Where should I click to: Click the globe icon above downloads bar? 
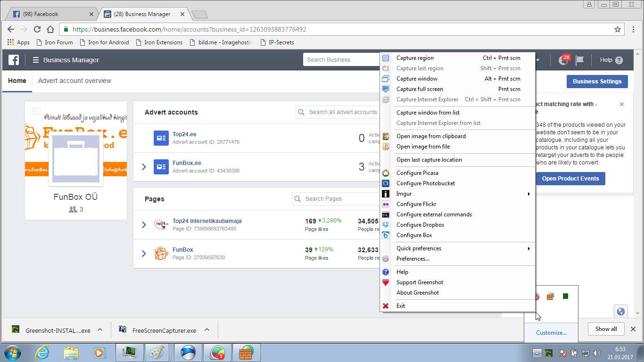coord(621,312)
